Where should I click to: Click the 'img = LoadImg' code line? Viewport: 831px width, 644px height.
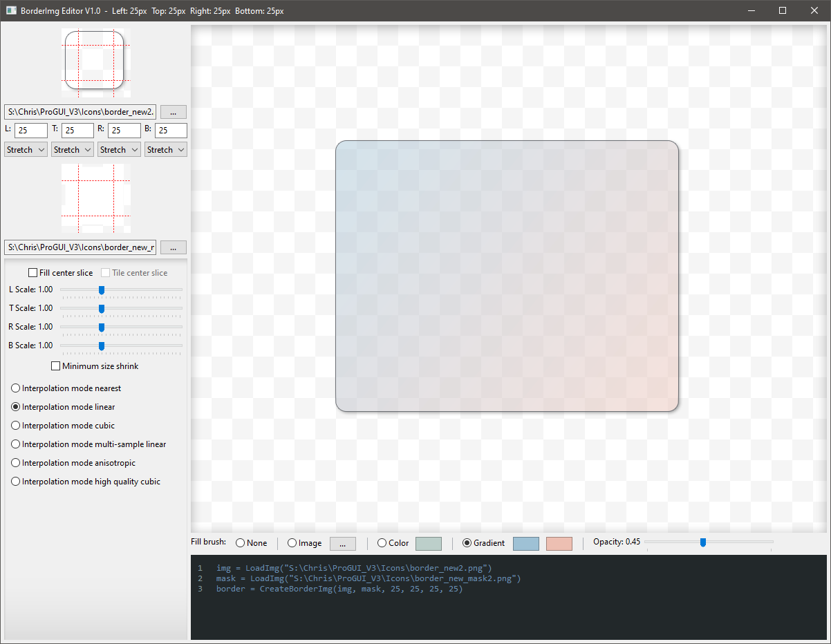(x=354, y=568)
